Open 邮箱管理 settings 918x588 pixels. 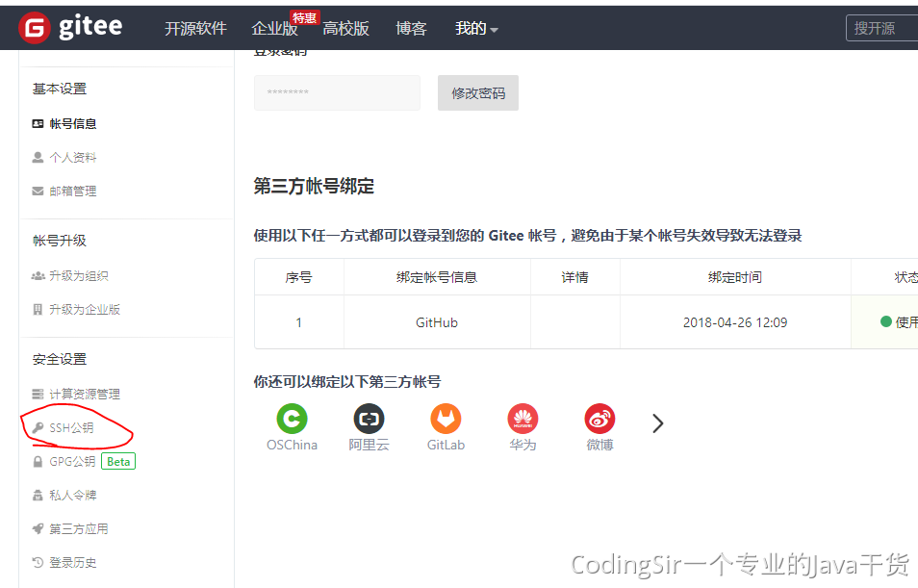pyautogui.click(x=72, y=191)
